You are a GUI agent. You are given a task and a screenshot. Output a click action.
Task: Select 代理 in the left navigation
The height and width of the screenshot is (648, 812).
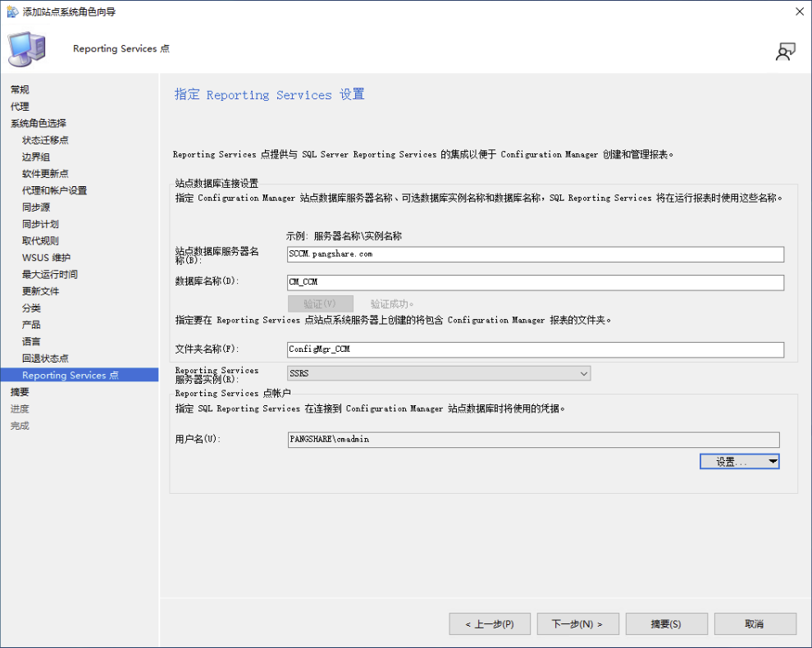(x=21, y=107)
